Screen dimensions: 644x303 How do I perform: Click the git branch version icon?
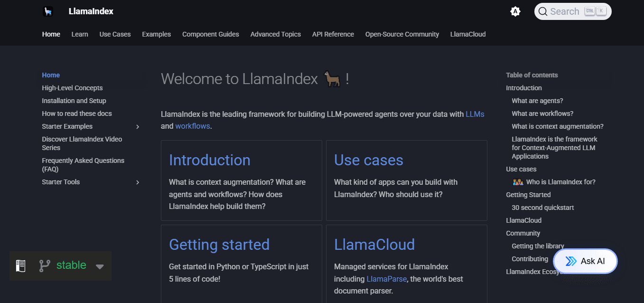[x=45, y=265]
